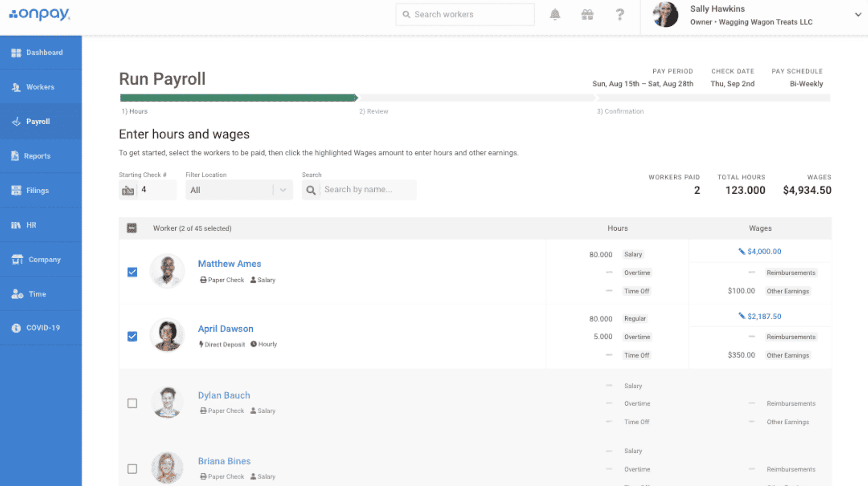
Task: Open the Filter Location dropdown
Action: [x=239, y=190]
